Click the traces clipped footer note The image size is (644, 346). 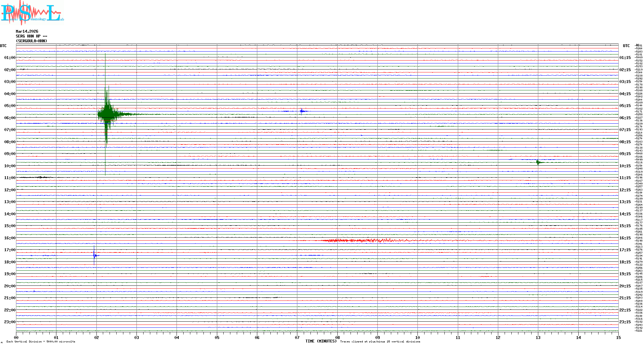380,342
